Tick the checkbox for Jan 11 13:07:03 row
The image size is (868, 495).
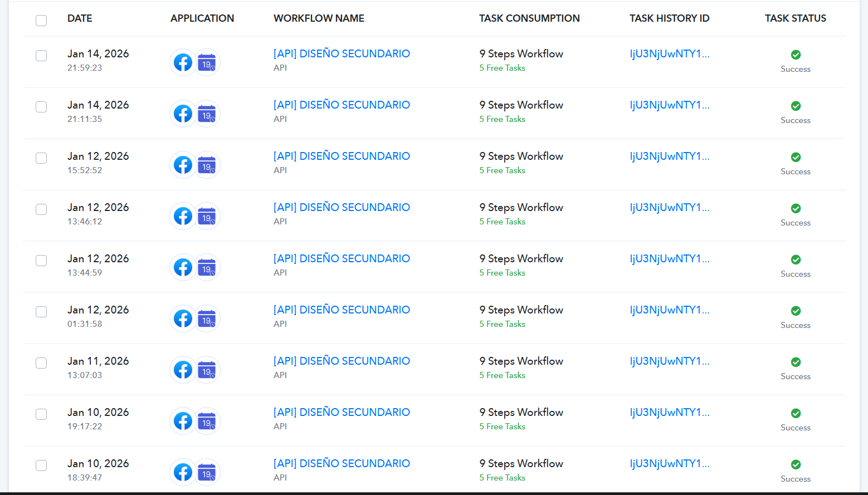41,363
